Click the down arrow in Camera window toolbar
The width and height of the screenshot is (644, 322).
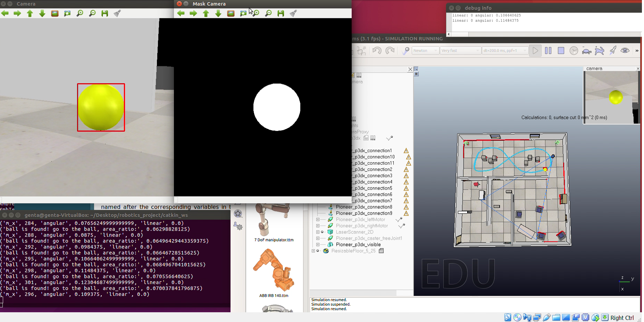(42, 14)
